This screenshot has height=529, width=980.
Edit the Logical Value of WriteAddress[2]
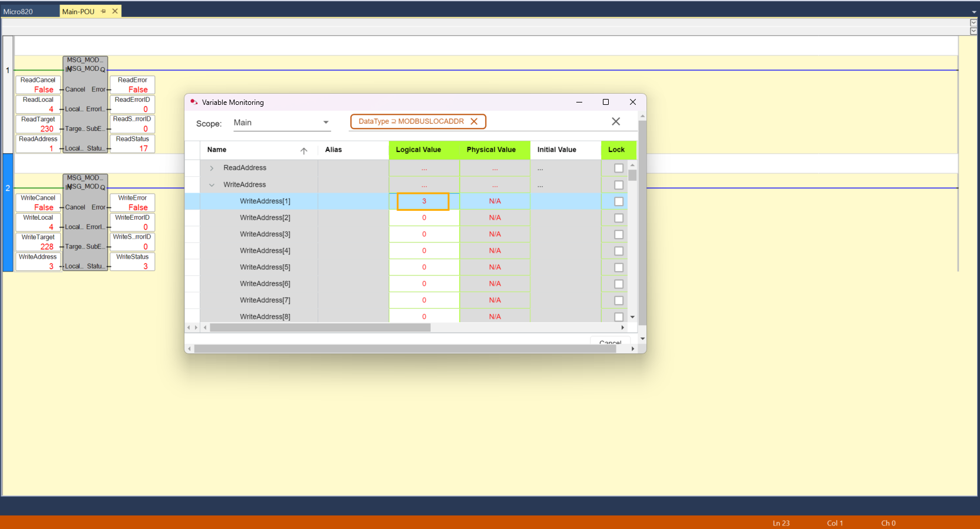coord(424,218)
